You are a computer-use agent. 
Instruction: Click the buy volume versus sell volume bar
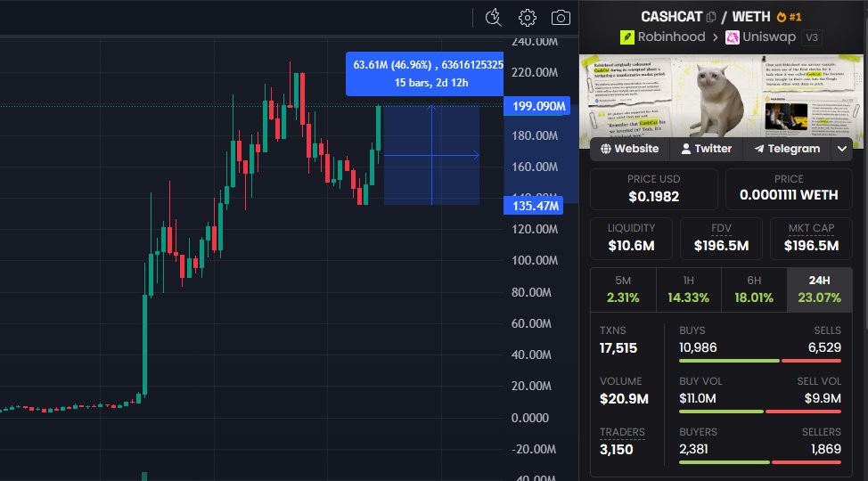coord(760,412)
